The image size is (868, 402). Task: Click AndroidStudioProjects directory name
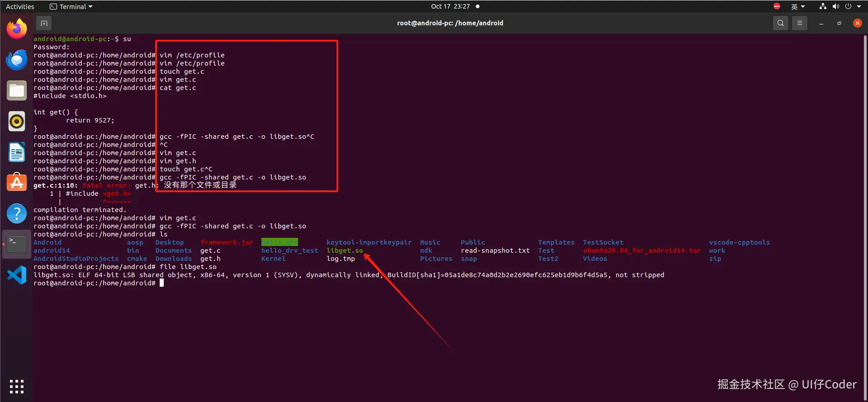coord(76,259)
